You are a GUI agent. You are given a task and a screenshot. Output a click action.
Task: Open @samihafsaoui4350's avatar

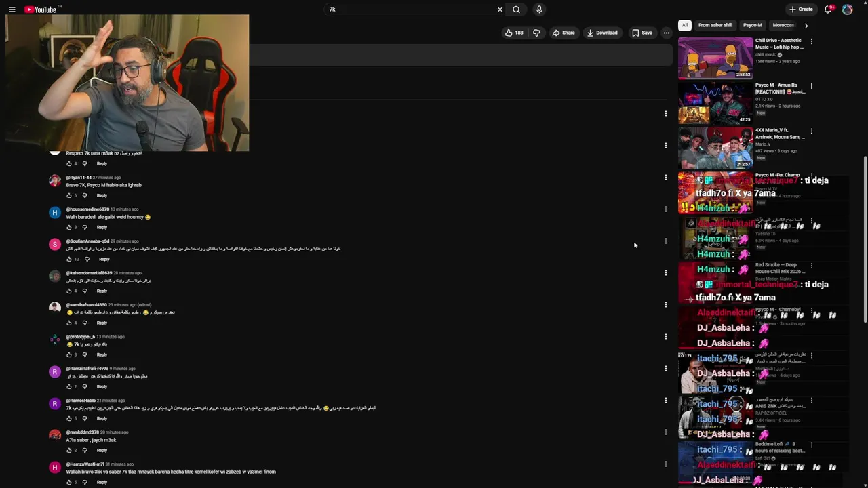click(55, 308)
